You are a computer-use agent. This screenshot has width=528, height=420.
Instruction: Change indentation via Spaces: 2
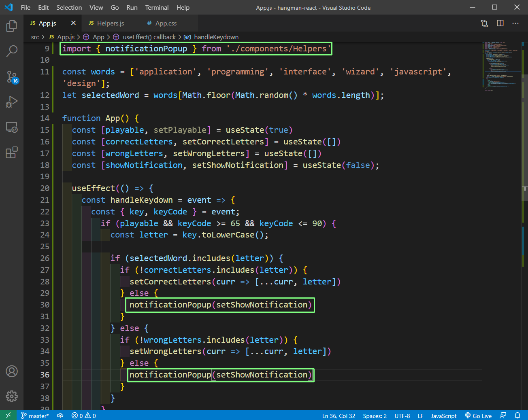(375, 416)
